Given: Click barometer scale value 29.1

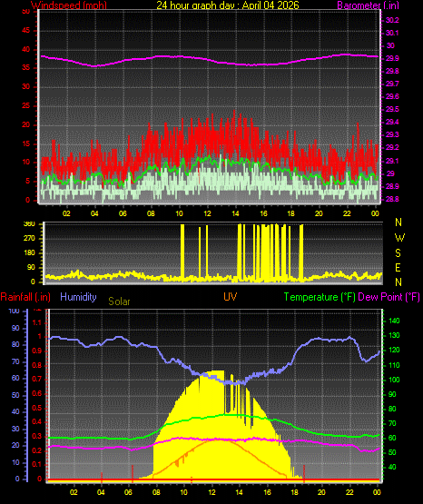Looking at the screenshot, I should pyautogui.click(x=392, y=161).
